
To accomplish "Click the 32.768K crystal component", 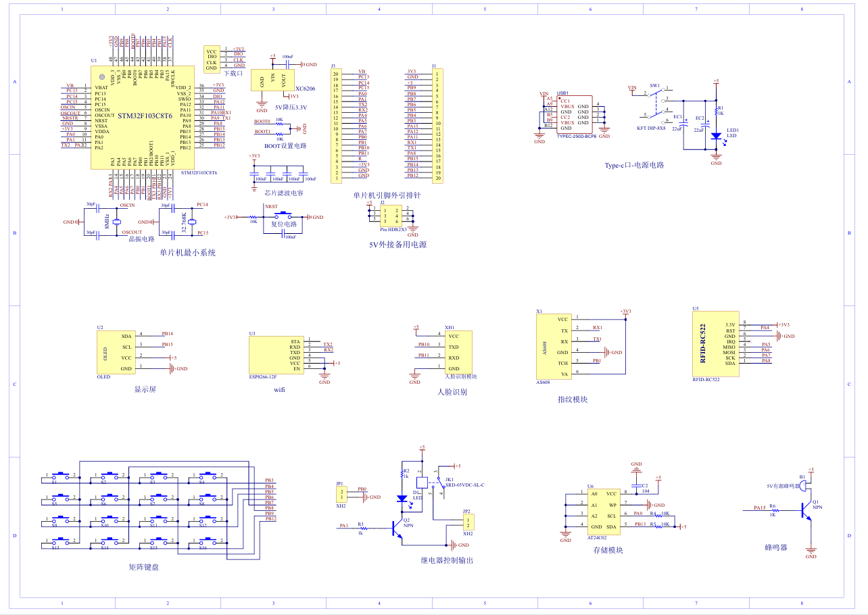I will (191, 222).
